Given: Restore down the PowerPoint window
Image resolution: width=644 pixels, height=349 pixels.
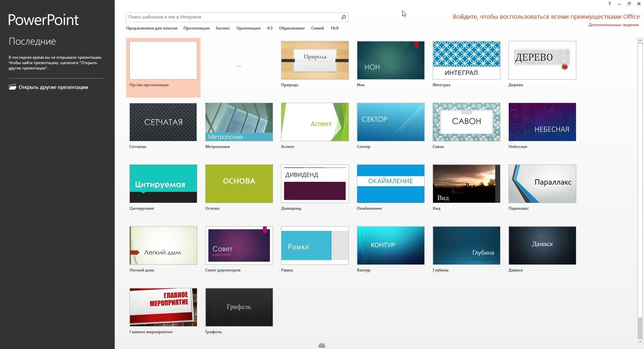Looking at the screenshot, I should tap(629, 4).
